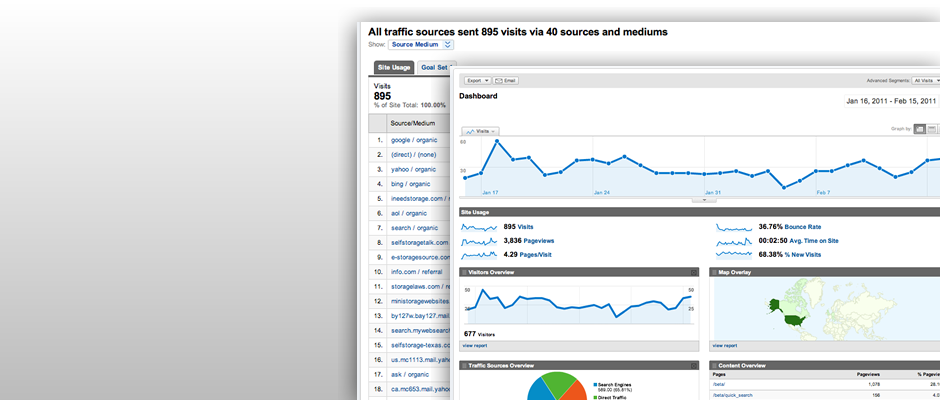Click the Visitors Overview line chart
940x400 pixels.
pyautogui.click(x=579, y=303)
